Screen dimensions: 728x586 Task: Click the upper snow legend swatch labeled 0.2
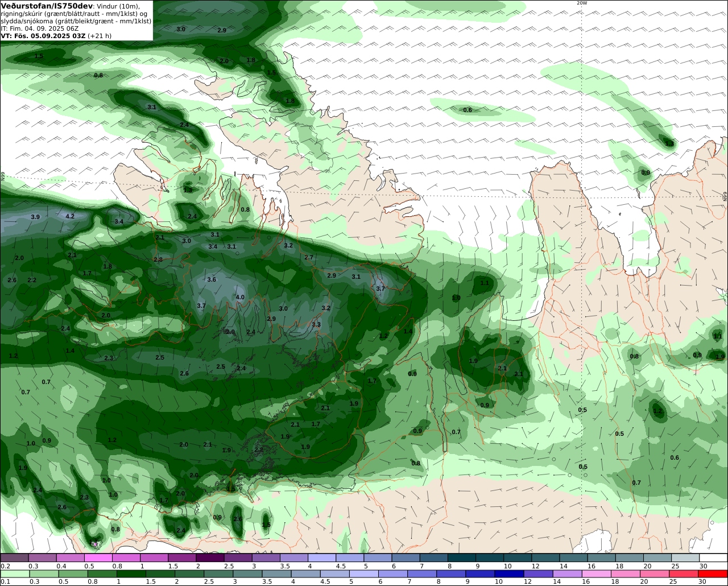pos(14,558)
